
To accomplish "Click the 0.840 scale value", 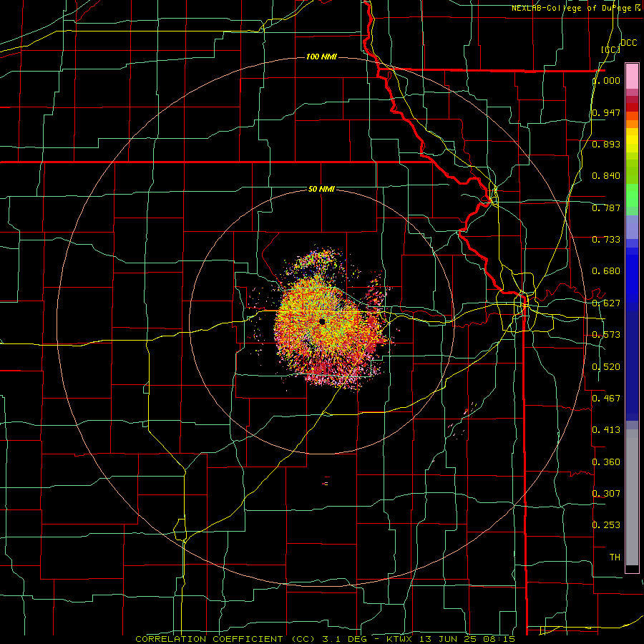I will point(606,176).
